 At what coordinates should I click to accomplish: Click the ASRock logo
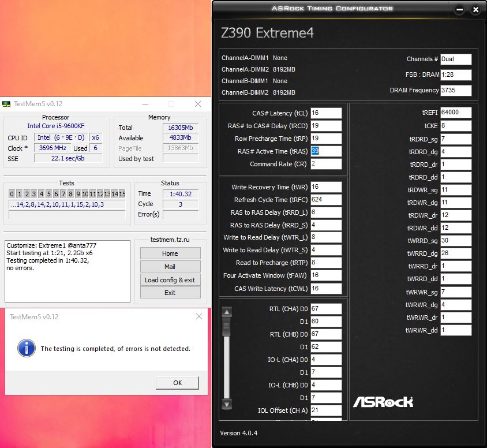[x=383, y=402]
